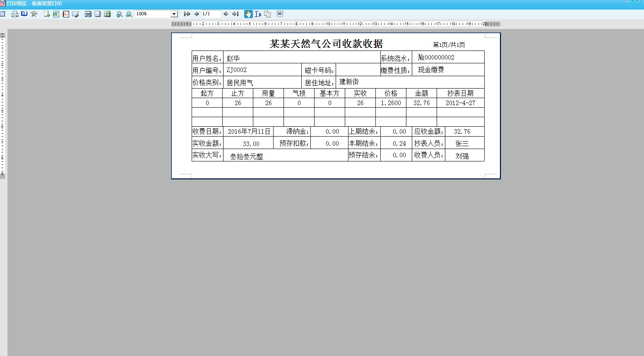The width and height of the screenshot is (644, 356).
Task: Click the 金额 column header
Action: [422, 93]
